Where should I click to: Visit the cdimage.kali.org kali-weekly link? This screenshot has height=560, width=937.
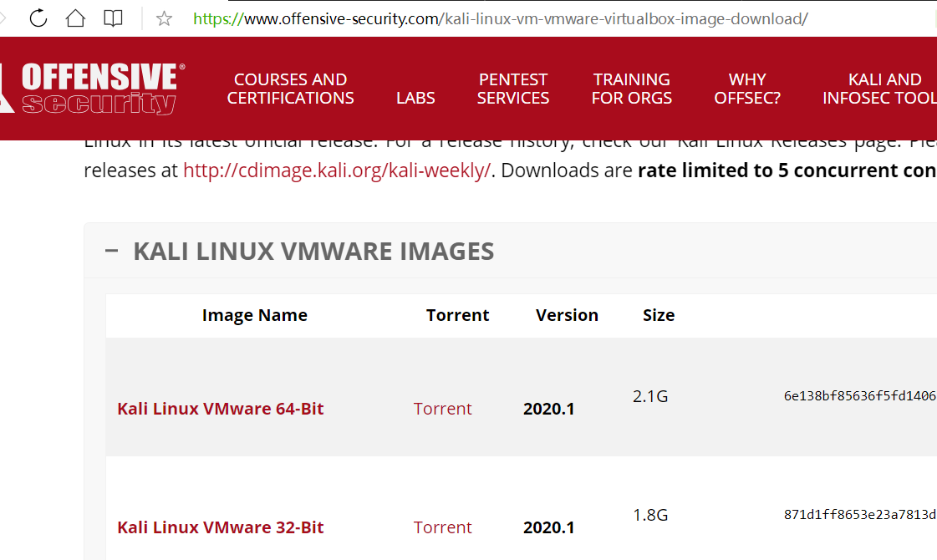tap(336, 170)
